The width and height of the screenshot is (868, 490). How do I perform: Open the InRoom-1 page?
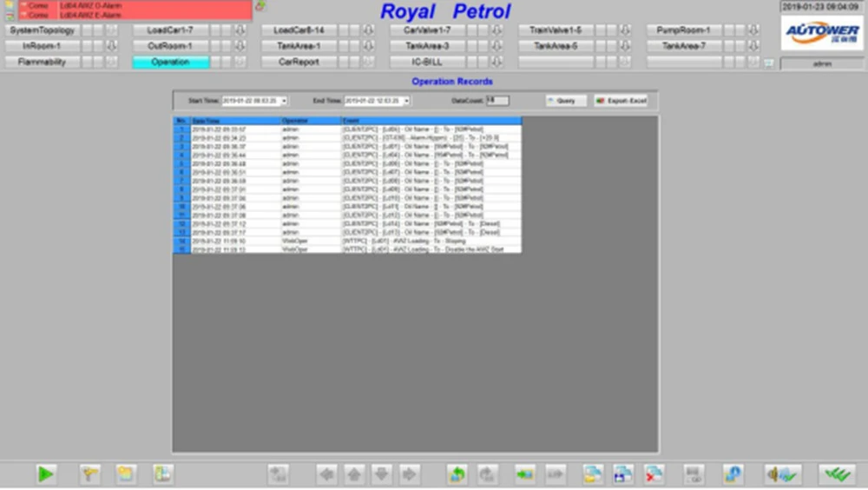tap(42, 46)
